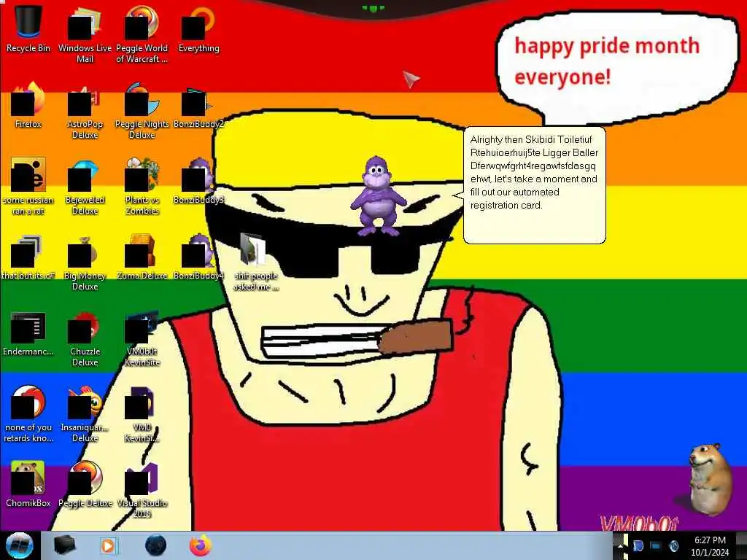Screen dimensions: 747x560
Task: Open the VM0 KevinSi... file icon
Action: coord(142,414)
